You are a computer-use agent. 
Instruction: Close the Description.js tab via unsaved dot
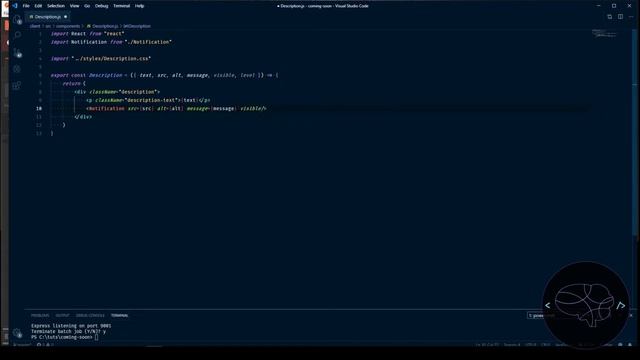[65, 17]
